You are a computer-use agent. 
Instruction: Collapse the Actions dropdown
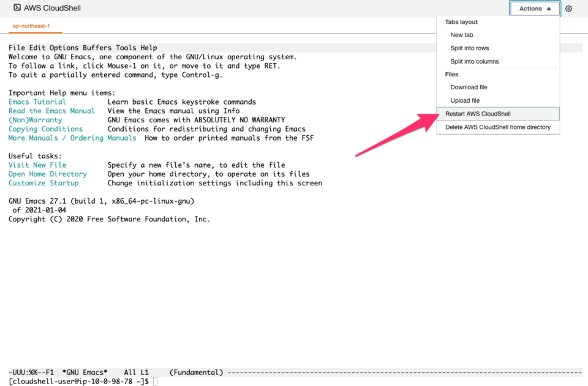click(534, 8)
